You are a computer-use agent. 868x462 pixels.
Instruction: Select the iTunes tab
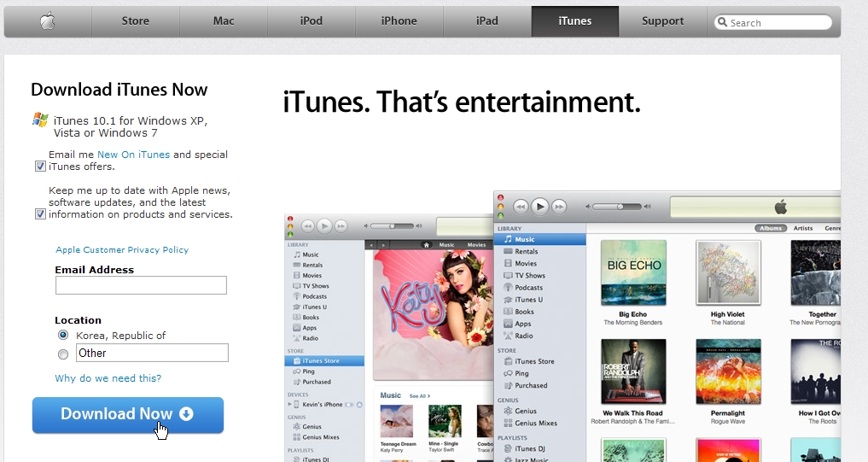tap(574, 21)
